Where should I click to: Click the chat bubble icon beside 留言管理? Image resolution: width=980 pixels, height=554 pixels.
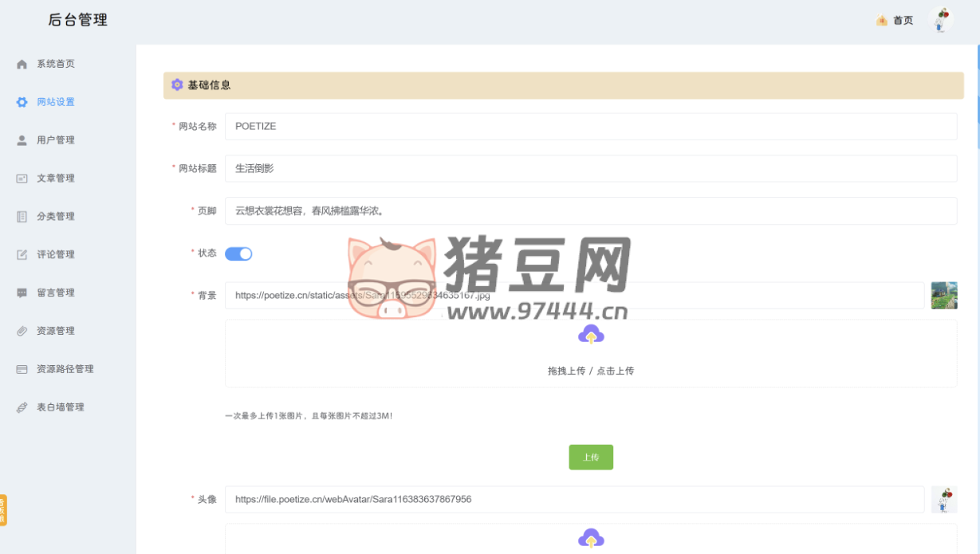point(22,293)
